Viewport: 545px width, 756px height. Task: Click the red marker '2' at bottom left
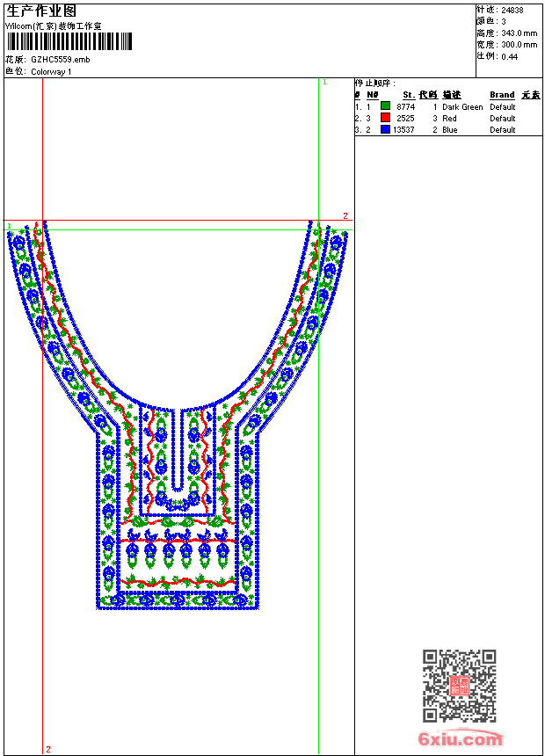(47, 749)
